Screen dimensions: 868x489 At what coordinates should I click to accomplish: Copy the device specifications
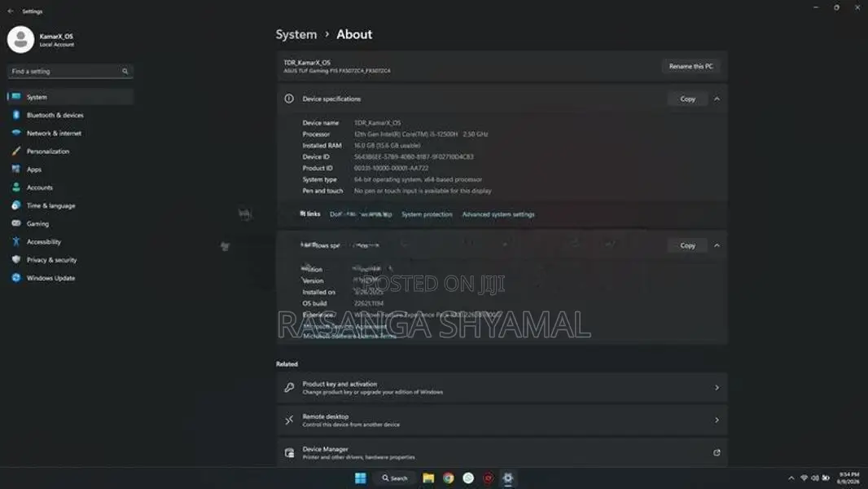(x=687, y=99)
